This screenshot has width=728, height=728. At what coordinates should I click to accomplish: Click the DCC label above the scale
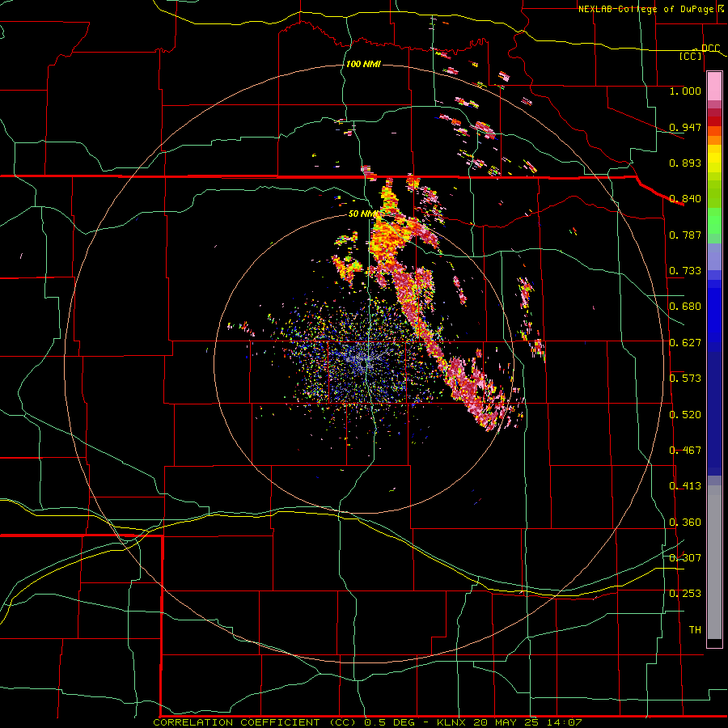(x=710, y=48)
